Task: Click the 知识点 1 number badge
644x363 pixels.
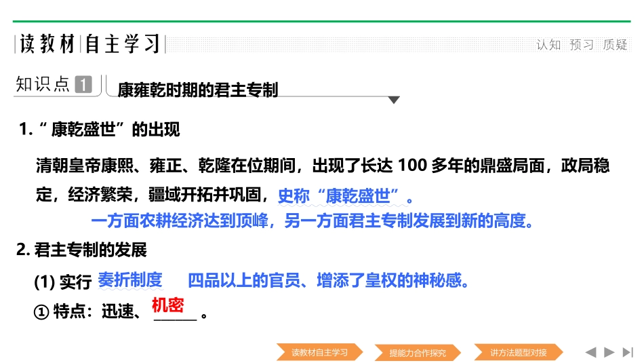Action: [x=83, y=84]
